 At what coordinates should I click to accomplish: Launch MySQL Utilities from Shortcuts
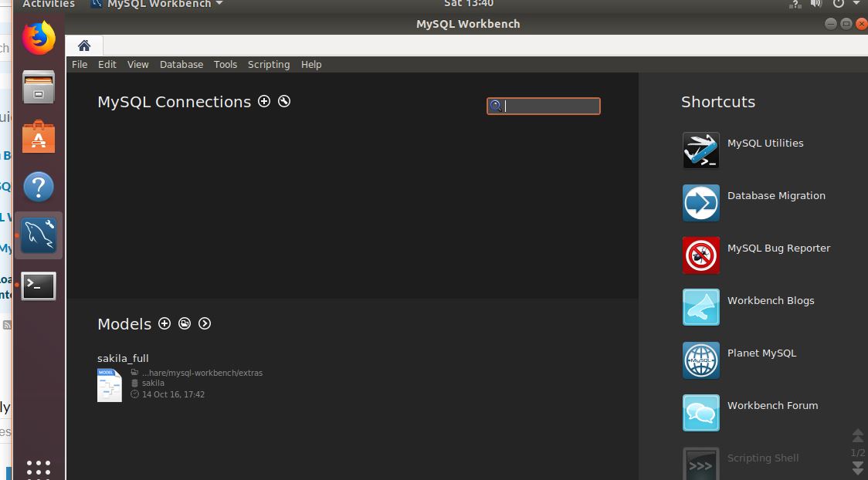click(700, 150)
